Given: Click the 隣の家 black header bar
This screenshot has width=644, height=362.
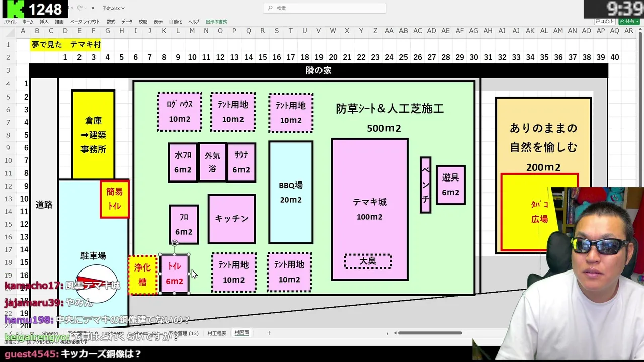Looking at the screenshot, I should coord(318,70).
